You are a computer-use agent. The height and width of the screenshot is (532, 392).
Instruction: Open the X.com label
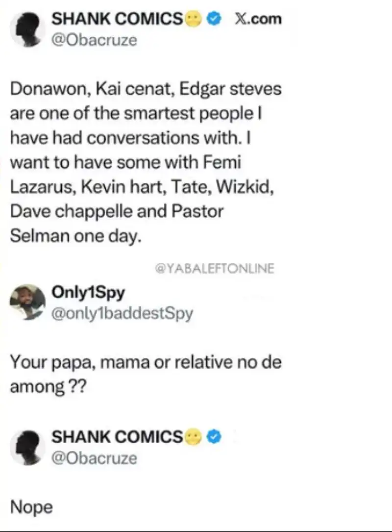[x=256, y=20]
